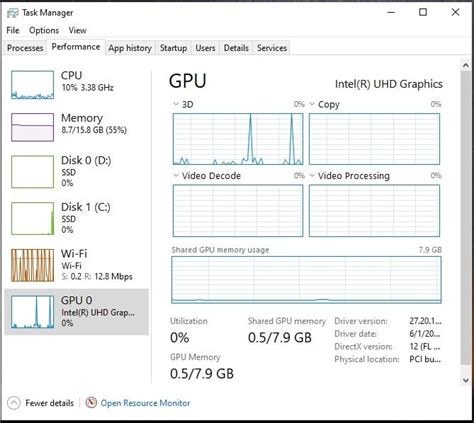Click the Shared GPU memory usage graph
Viewport: 474px width, 423px height.
306,280
